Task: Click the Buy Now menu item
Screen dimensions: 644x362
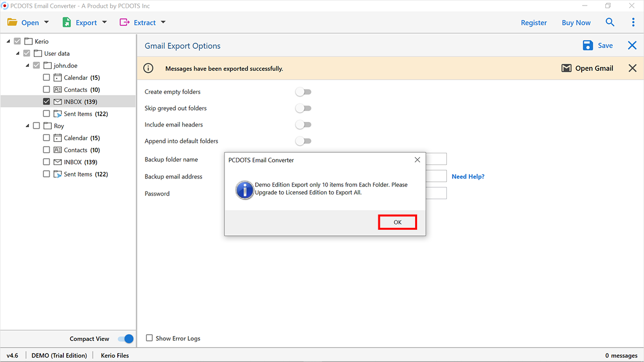Action: [x=576, y=23]
